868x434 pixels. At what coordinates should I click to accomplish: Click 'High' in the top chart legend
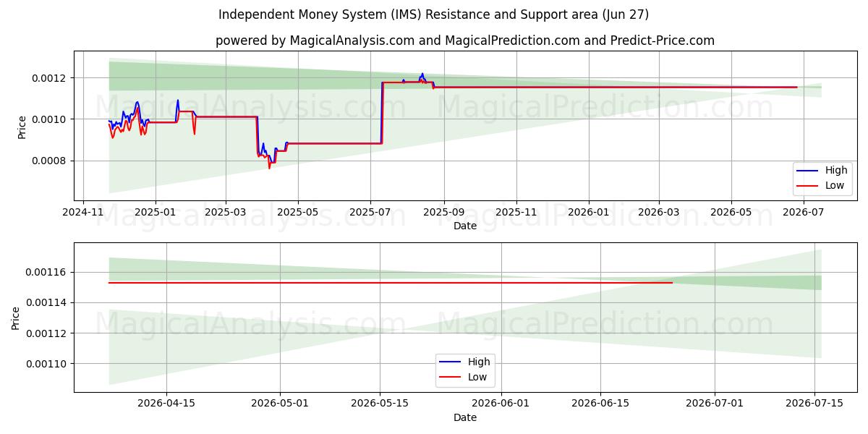836,171
